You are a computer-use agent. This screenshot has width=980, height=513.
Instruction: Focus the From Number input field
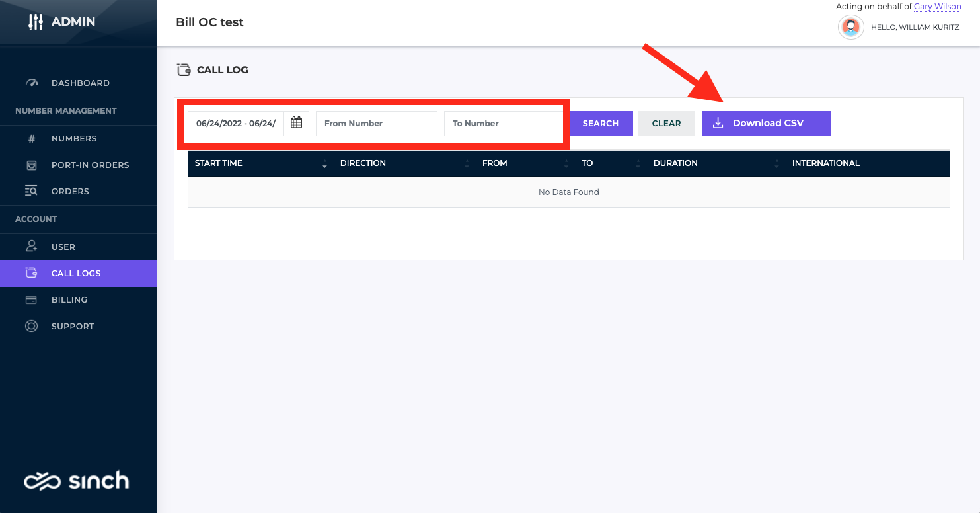pos(377,124)
